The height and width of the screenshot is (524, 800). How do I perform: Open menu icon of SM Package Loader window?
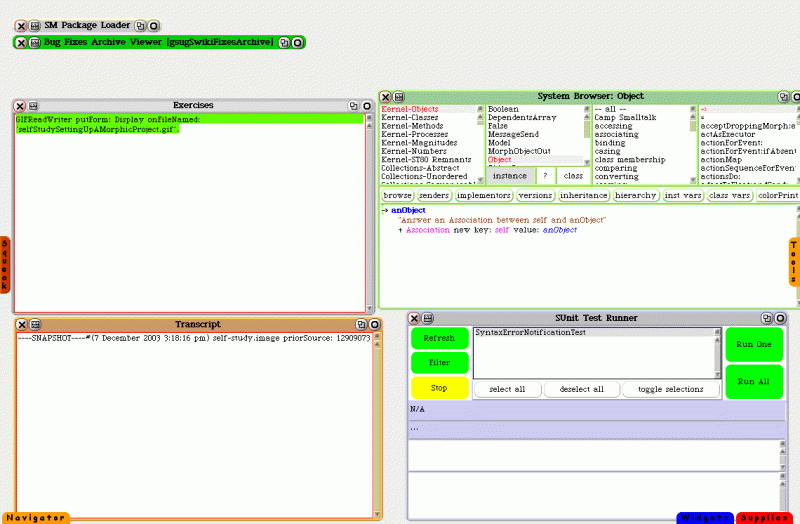click(x=35, y=26)
